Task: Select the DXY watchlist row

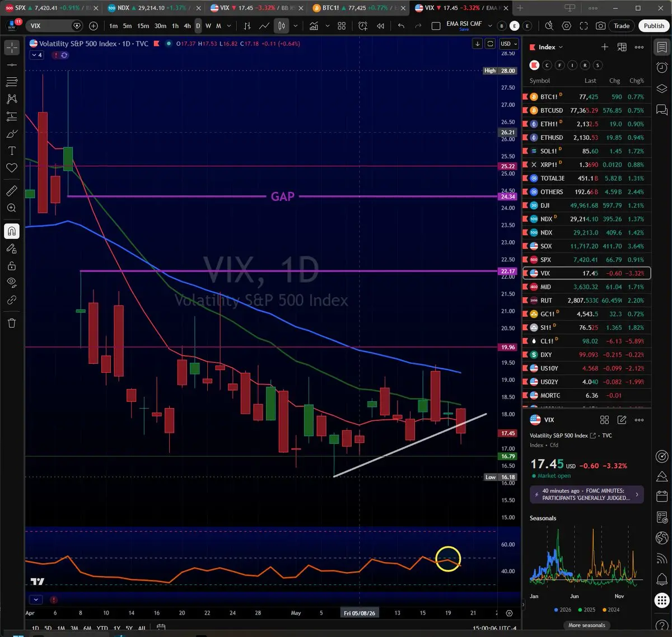Action: 586,354
